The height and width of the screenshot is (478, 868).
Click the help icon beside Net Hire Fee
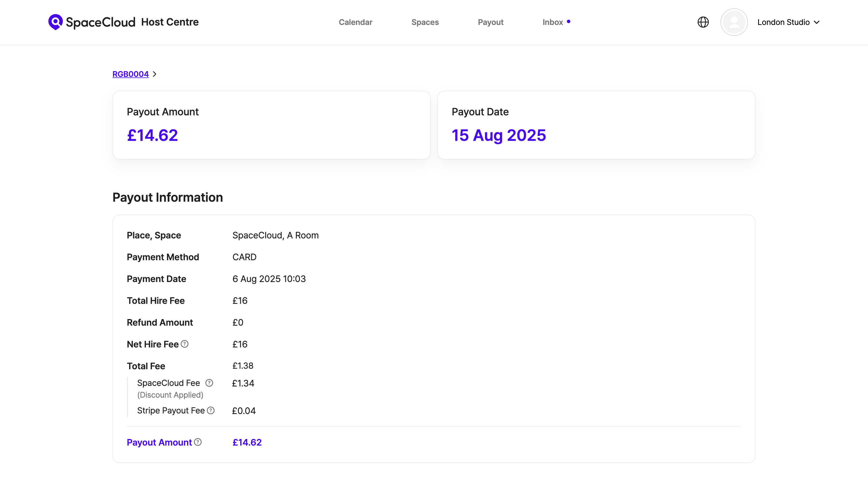pyautogui.click(x=185, y=344)
